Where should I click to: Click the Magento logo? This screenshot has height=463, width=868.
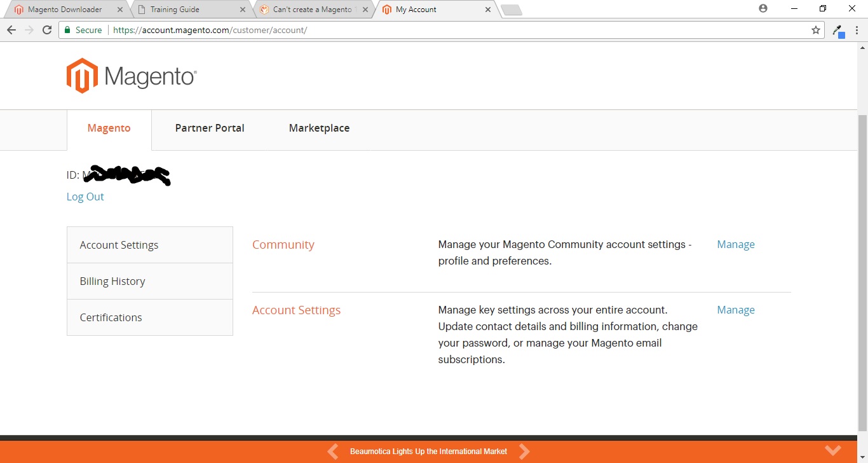(131, 75)
